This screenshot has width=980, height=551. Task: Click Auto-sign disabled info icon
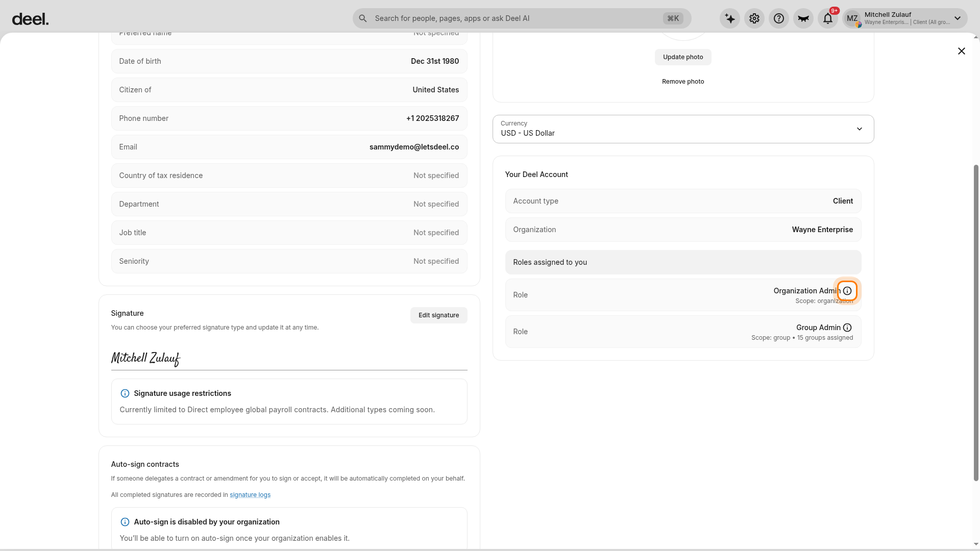point(125,522)
